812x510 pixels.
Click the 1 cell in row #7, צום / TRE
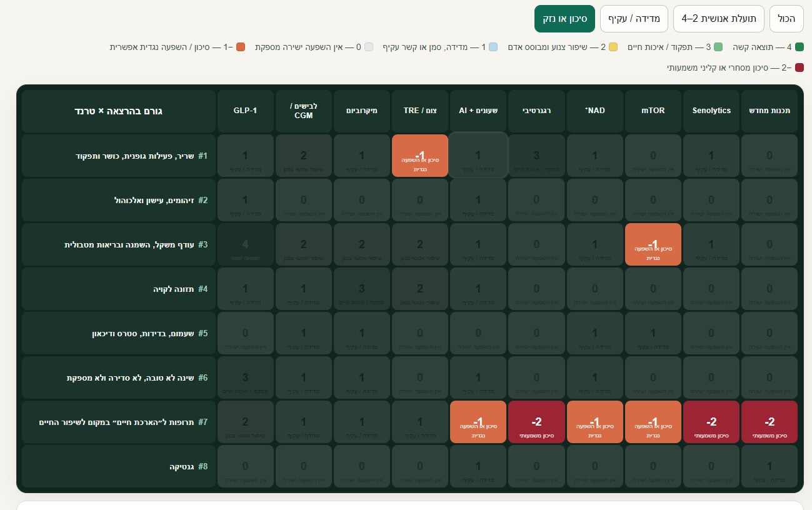click(x=420, y=422)
